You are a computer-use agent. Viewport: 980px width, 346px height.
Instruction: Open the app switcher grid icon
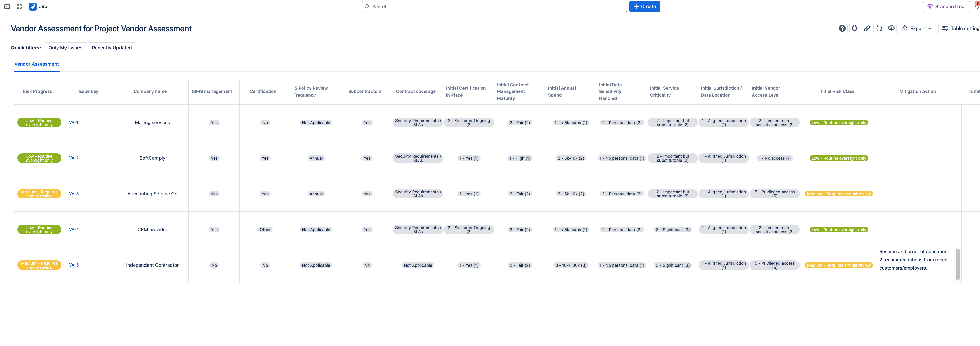[19, 6]
